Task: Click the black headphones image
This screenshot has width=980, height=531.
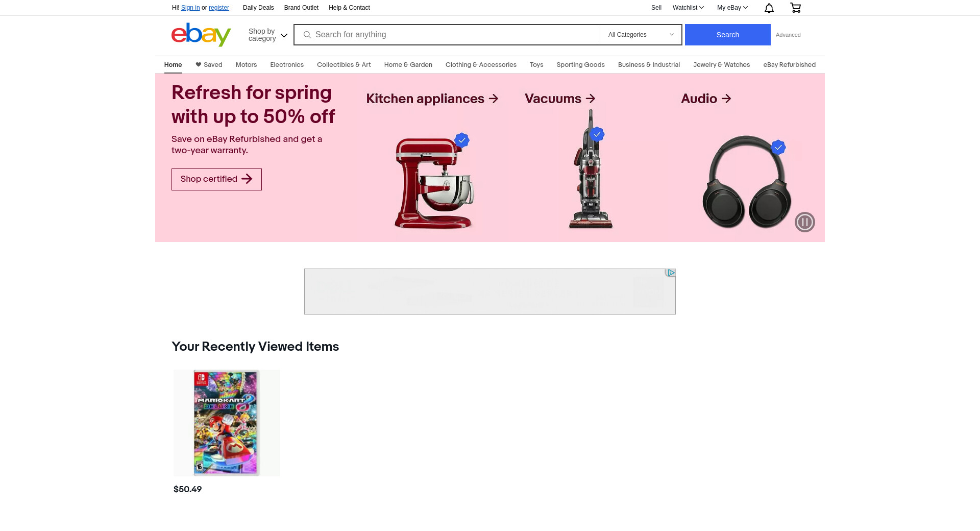Action: 747,181
